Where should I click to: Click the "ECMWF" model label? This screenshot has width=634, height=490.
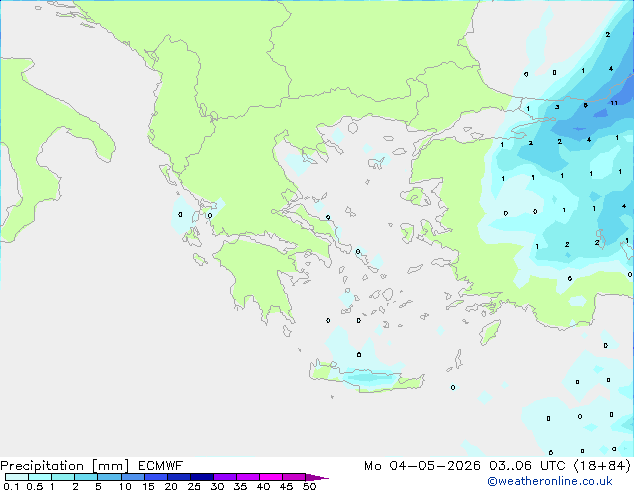point(161,466)
